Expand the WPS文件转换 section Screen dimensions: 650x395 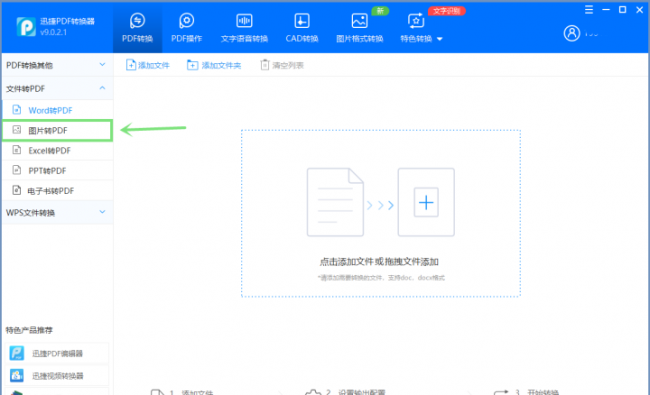57,213
